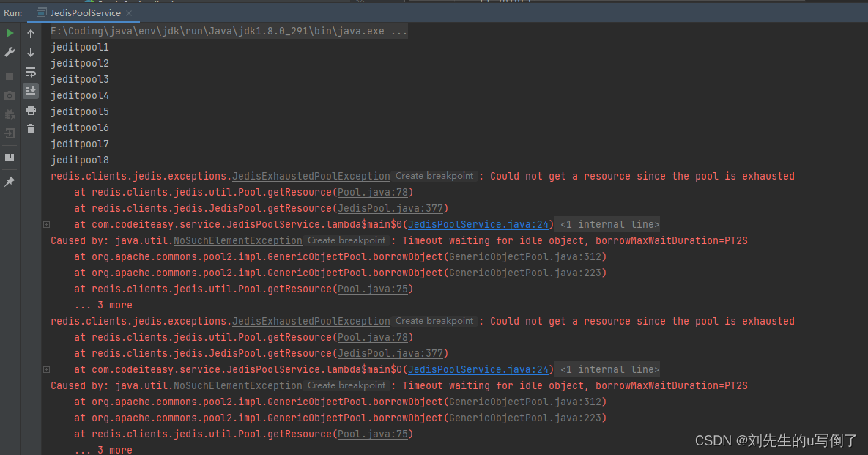Click the 'jeditpool8' output line
The height and width of the screenshot is (455, 868).
[80, 160]
